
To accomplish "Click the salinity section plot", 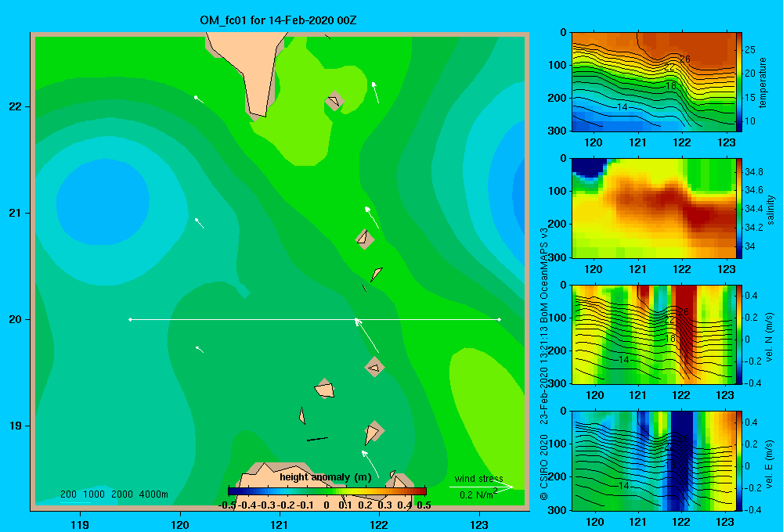I will [654, 208].
